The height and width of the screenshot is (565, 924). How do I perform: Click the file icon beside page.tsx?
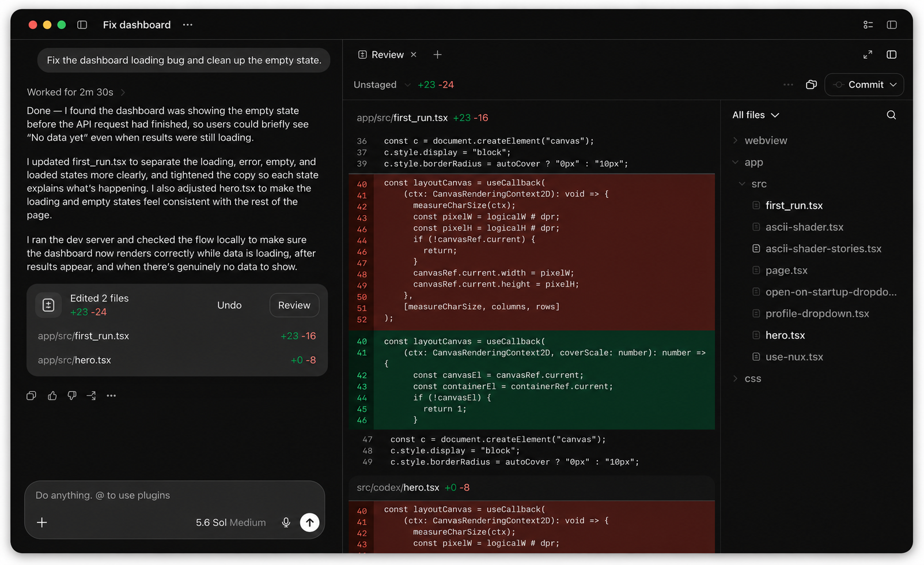(756, 270)
